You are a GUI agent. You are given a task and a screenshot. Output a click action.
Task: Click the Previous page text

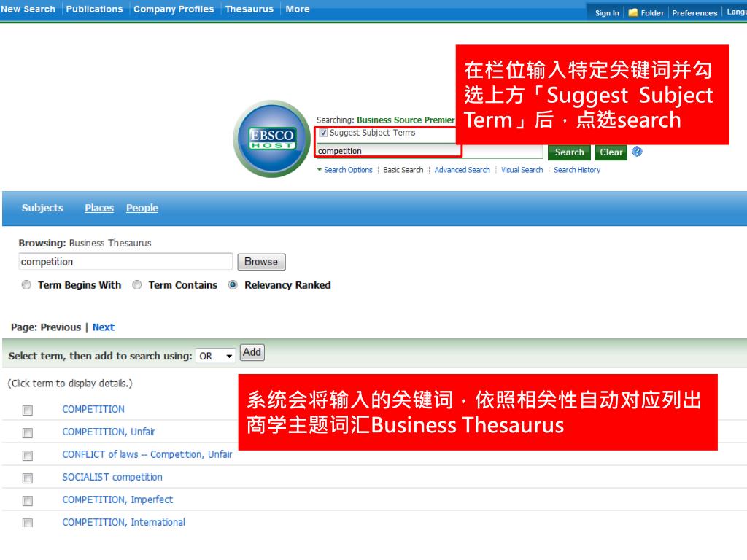(x=61, y=327)
